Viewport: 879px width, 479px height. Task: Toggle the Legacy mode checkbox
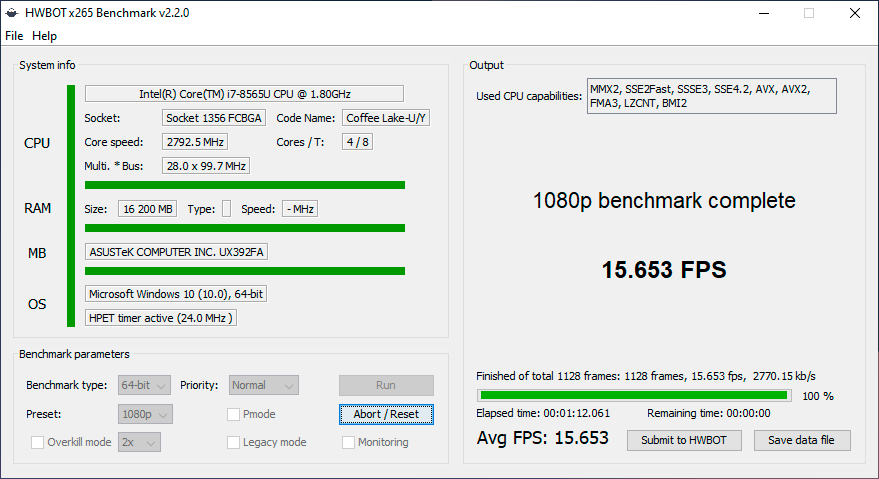click(233, 443)
